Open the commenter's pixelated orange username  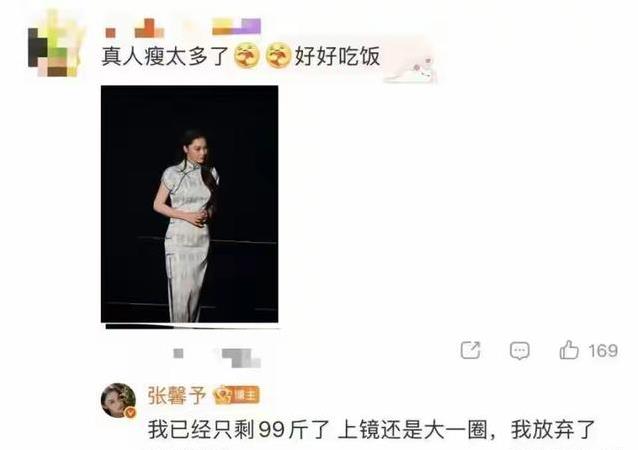pos(135,28)
